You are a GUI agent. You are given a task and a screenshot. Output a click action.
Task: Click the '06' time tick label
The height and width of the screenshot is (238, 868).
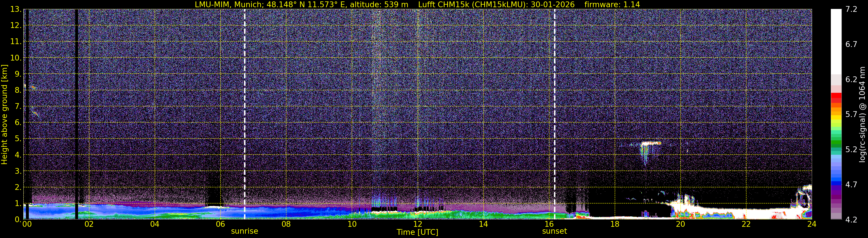click(220, 224)
